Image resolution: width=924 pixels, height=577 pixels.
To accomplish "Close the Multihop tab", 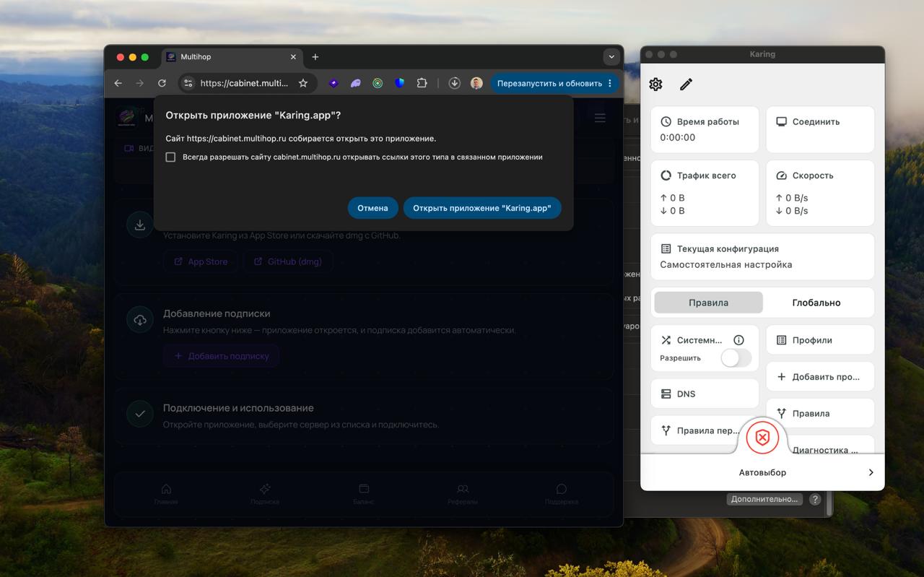I will click(x=293, y=57).
